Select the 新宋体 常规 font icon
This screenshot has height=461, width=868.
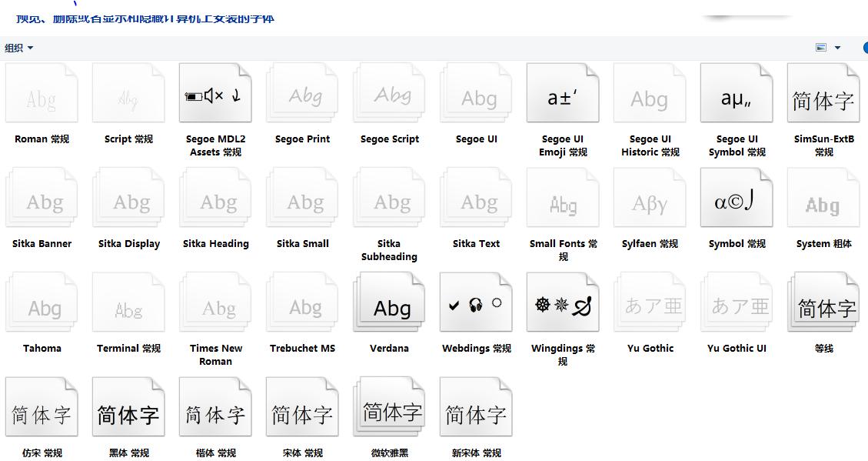point(476,407)
